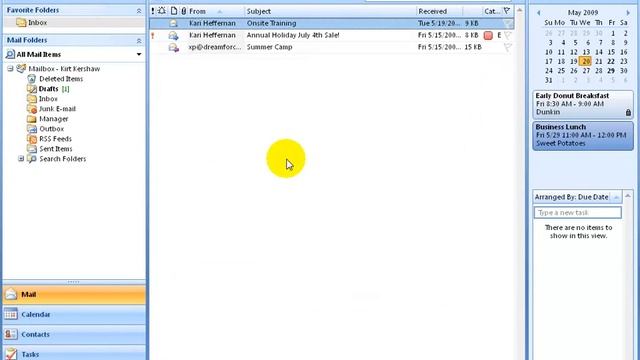Click the All Mail Items search icon

pyautogui.click(x=10, y=54)
